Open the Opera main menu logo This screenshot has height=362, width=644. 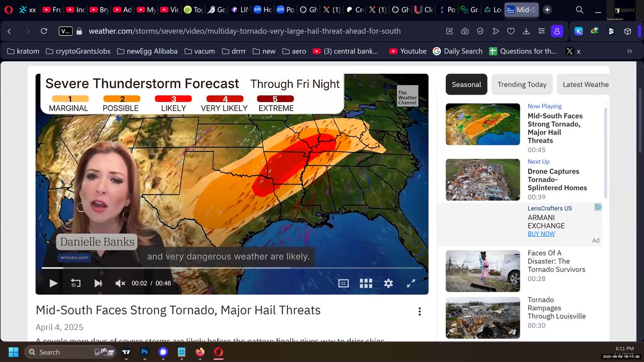pyautogui.click(x=8, y=10)
